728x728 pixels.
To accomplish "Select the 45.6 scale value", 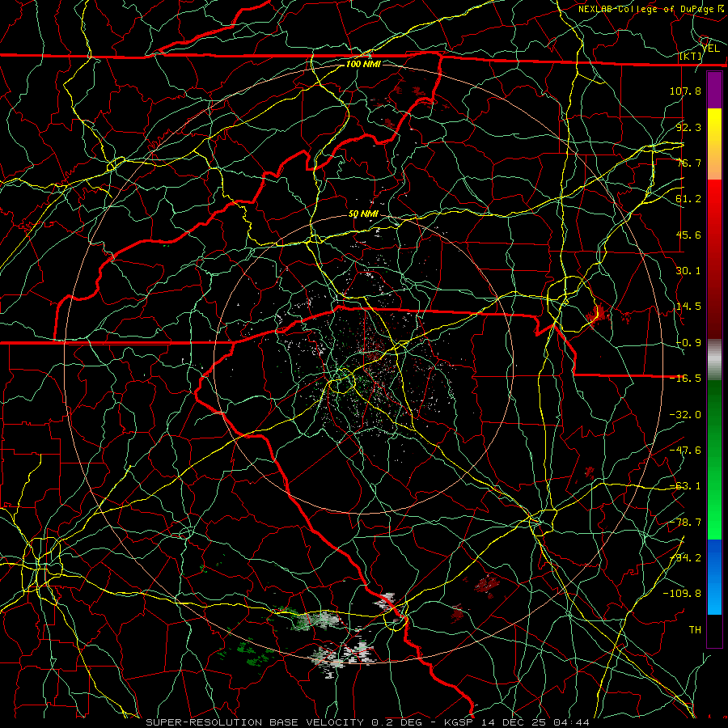I will (x=688, y=235).
